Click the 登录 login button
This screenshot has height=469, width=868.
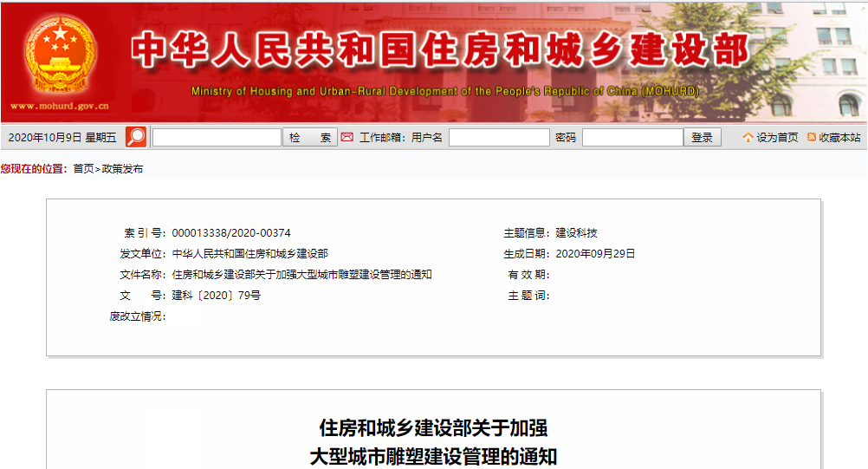click(x=702, y=137)
